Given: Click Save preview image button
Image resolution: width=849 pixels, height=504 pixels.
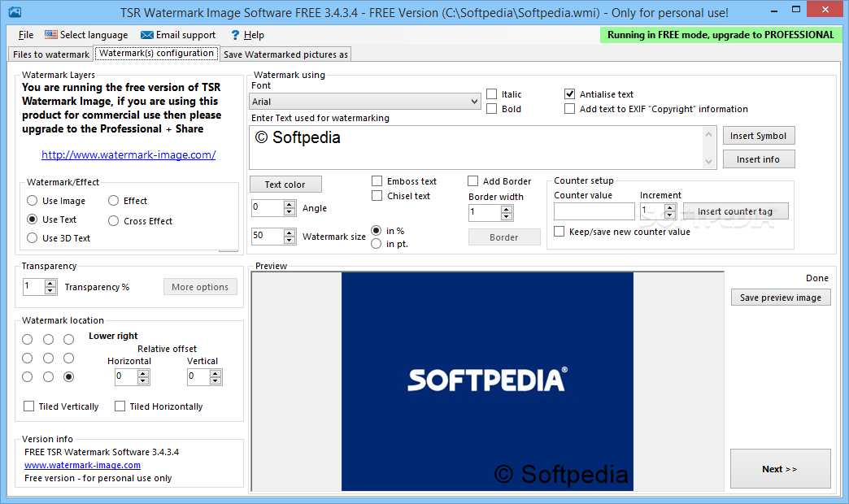Looking at the screenshot, I should tap(781, 298).
